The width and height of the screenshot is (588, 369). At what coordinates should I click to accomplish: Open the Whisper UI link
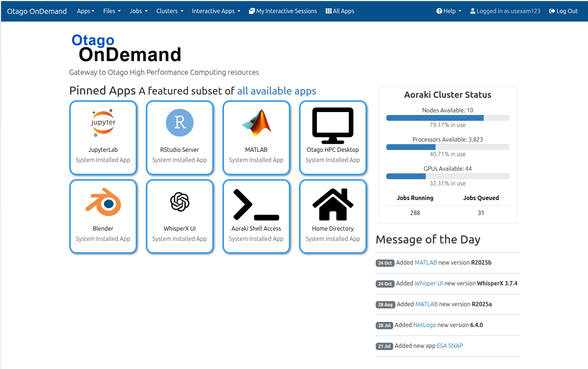429,283
